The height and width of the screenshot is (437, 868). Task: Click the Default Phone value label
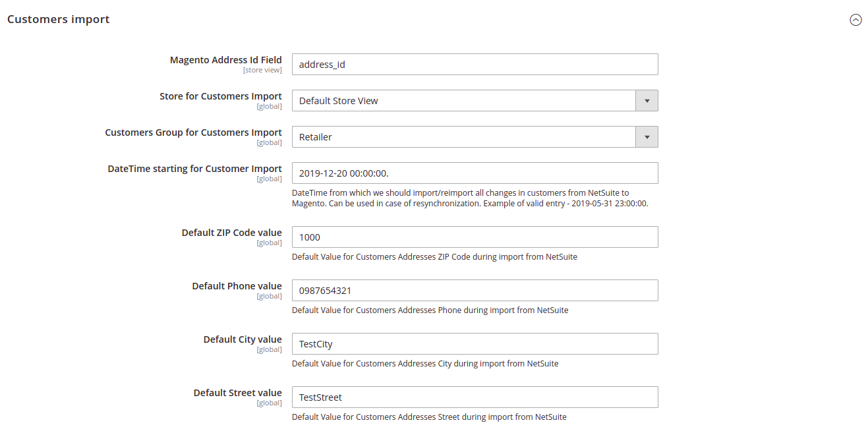point(237,286)
